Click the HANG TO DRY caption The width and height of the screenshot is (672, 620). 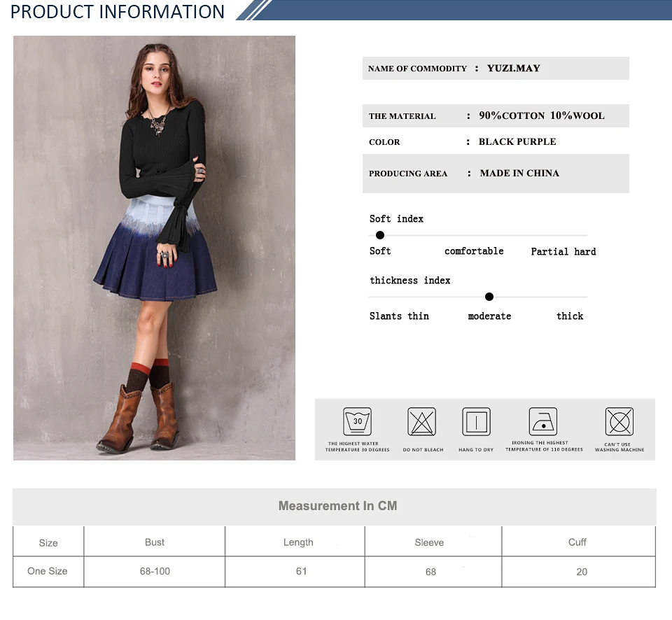click(x=476, y=450)
